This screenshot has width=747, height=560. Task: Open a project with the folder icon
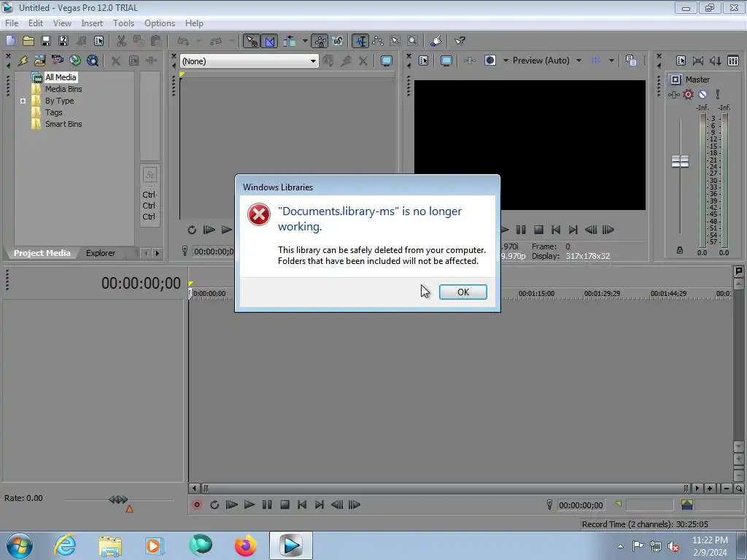point(28,41)
